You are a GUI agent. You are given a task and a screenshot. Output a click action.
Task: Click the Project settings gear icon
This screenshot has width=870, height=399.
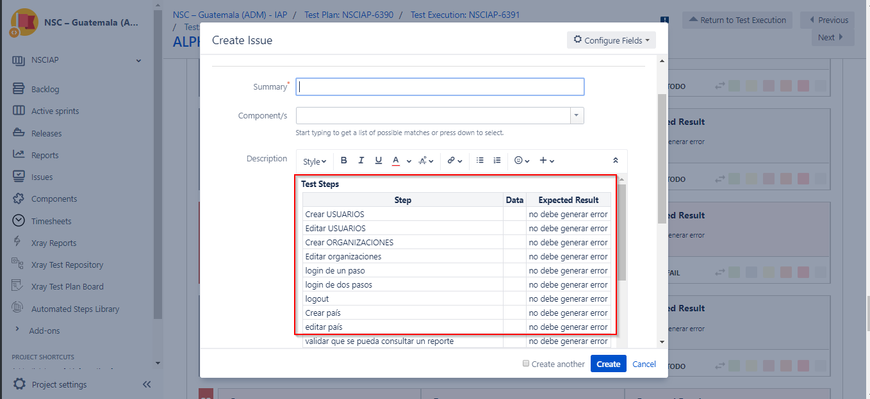[19, 384]
